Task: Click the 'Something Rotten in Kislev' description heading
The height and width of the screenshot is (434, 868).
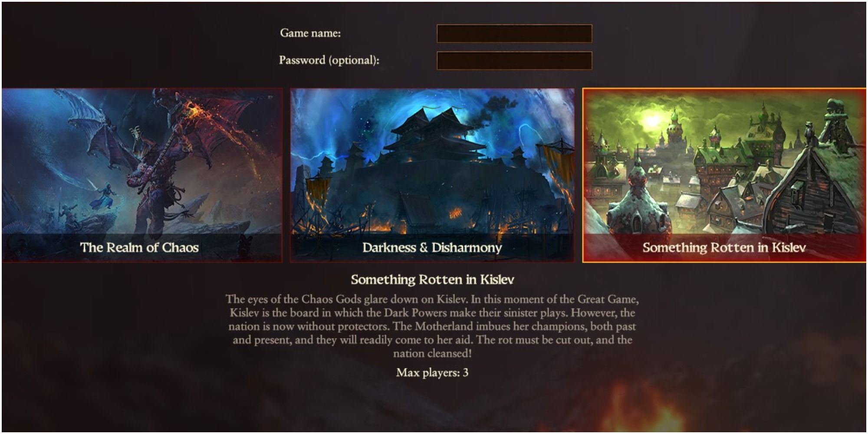Action: coord(432,279)
